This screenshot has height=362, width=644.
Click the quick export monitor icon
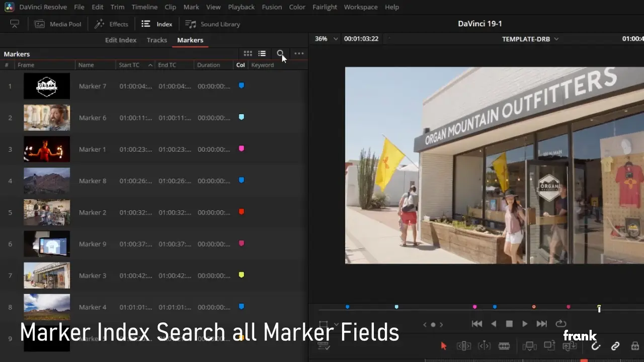(x=15, y=24)
